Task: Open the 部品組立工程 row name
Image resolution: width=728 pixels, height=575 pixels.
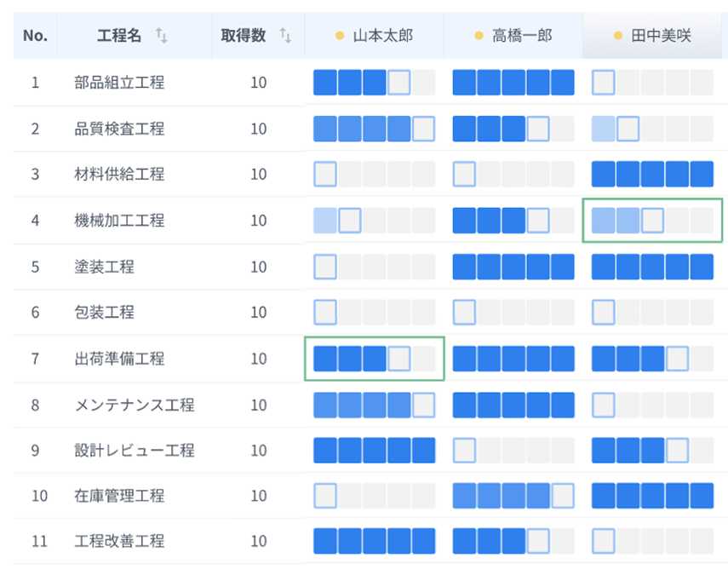Action: click(x=119, y=83)
